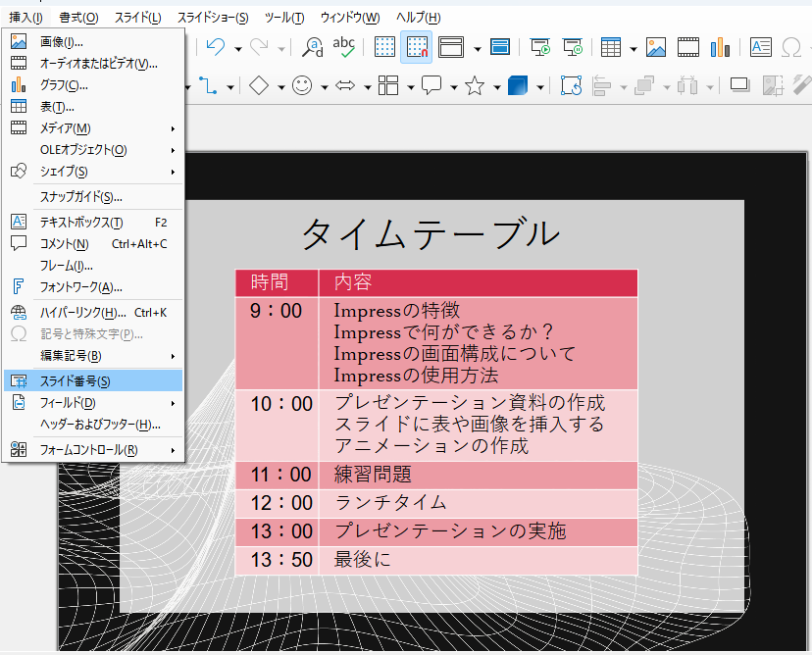Click the Insert Image toolbar icon
This screenshot has width=812, height=655.
pyautogui.click(x=656, y=47)
